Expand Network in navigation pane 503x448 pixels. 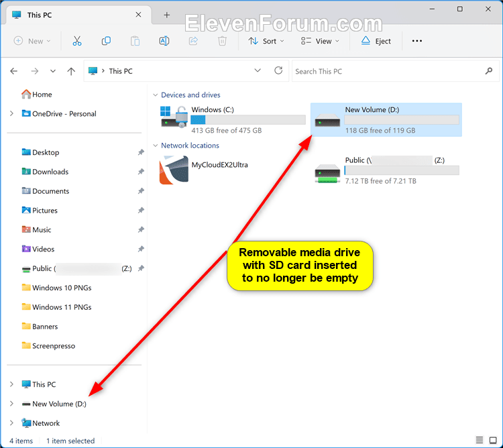11,423
